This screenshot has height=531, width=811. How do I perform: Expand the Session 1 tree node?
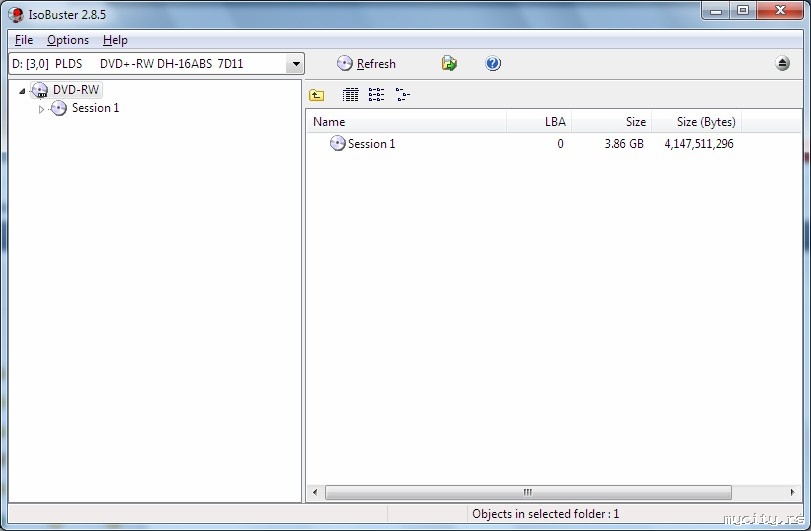click(x=41, y=109)
